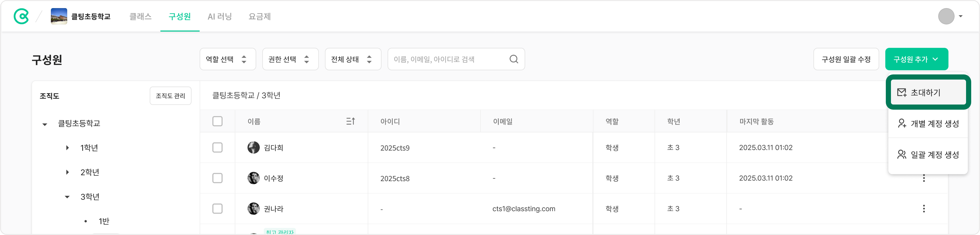Expand the 1학년 tree node

[x=67, y=148]
